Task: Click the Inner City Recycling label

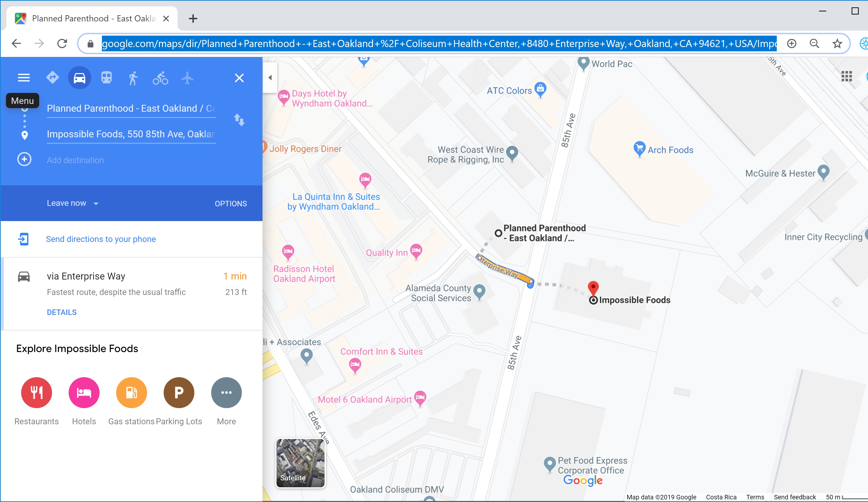Action: point(823,237)
